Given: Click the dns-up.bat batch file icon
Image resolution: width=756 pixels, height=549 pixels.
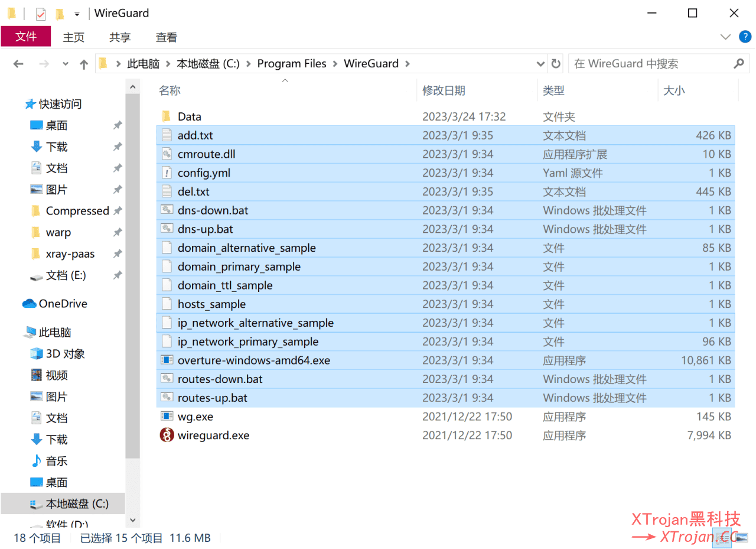Looking at the screenshot, I should (167, 229).
